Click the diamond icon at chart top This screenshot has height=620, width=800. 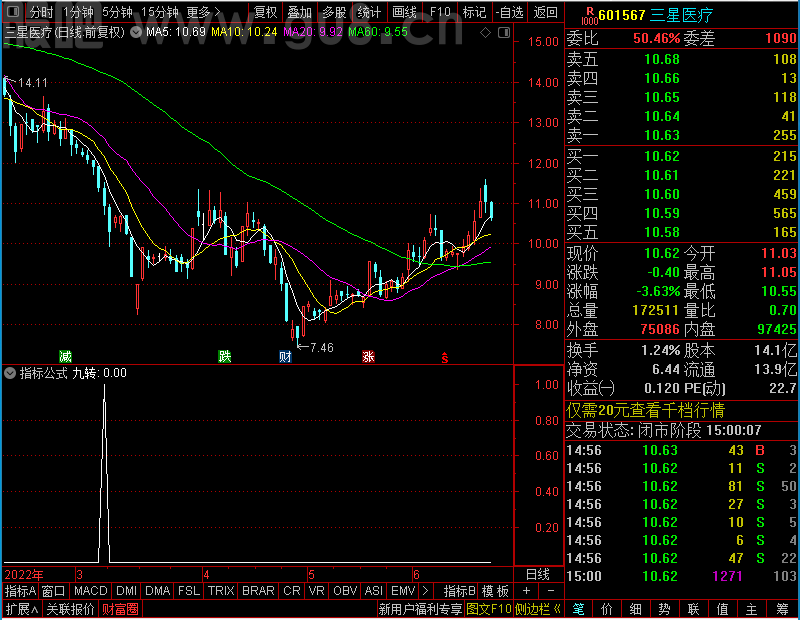pyautogui.click(x=485, y=33)
